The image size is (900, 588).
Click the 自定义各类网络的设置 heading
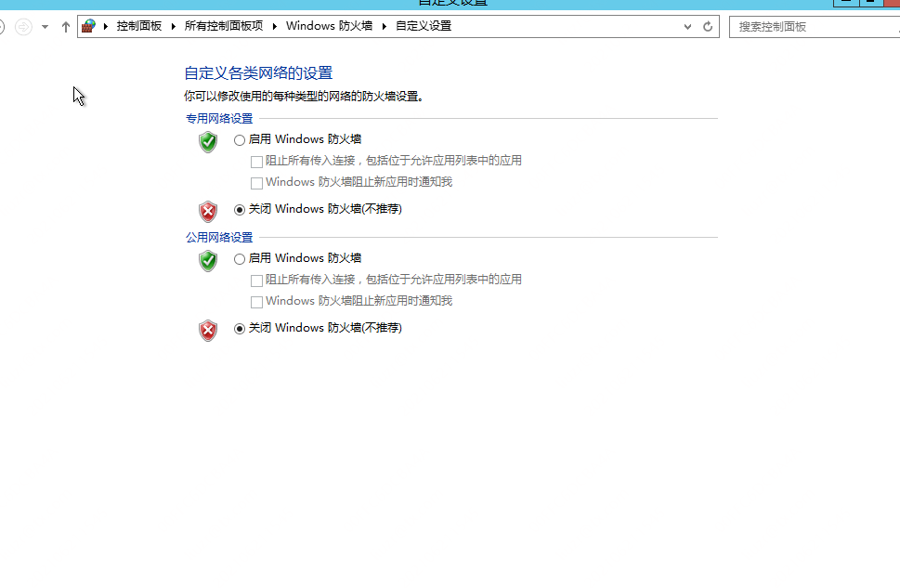click(x=258, y=73)
